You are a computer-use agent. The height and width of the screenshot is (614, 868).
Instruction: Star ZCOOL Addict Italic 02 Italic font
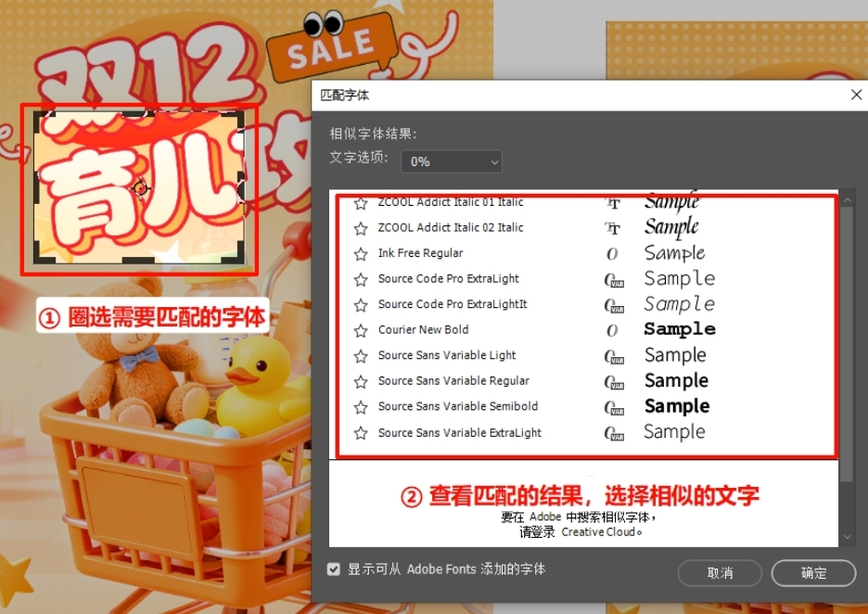[x=361, y=228]
